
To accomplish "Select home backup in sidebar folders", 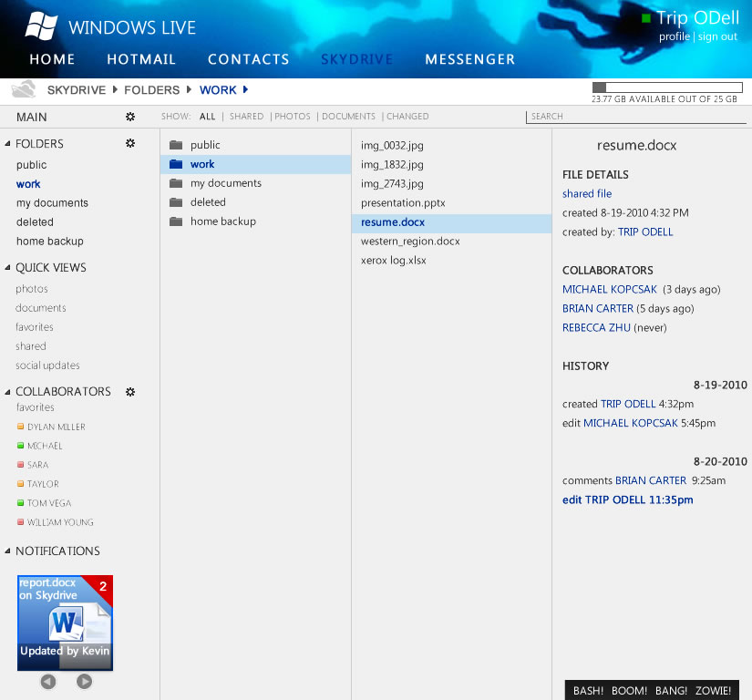I will (50, 242).
